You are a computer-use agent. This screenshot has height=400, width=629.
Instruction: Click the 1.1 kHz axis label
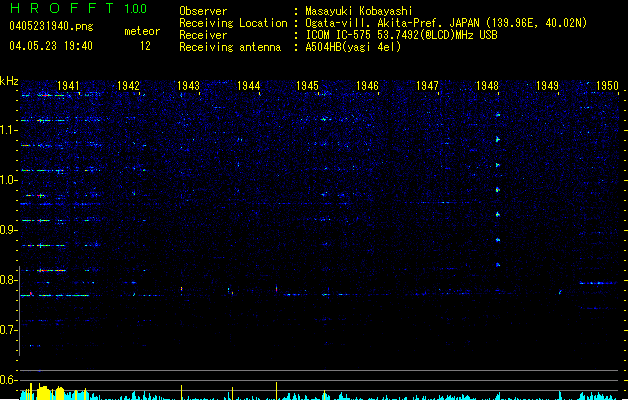(9, 130)
